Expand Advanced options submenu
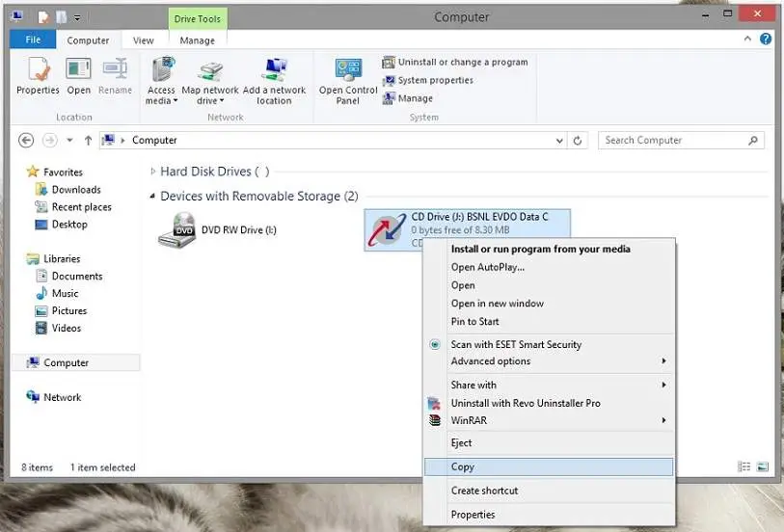Image resolution: width=784 pixels, height=532 pixels. [549, 361]
